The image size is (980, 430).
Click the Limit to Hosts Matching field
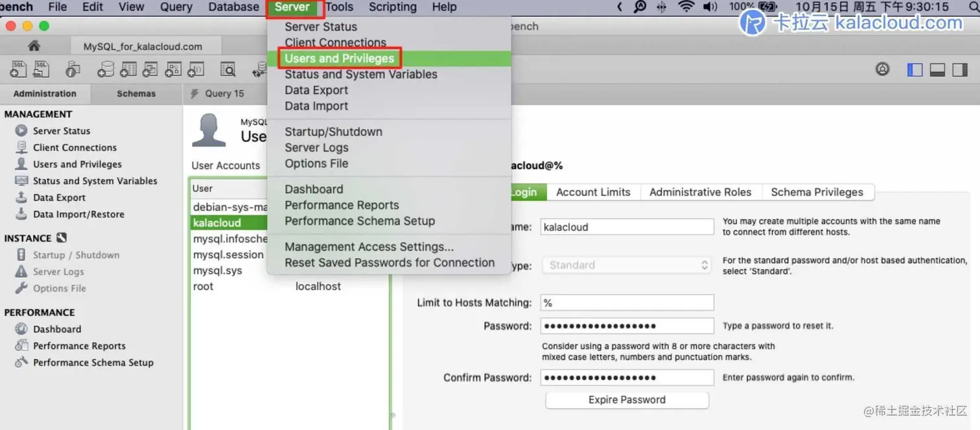tap(627, 303)
